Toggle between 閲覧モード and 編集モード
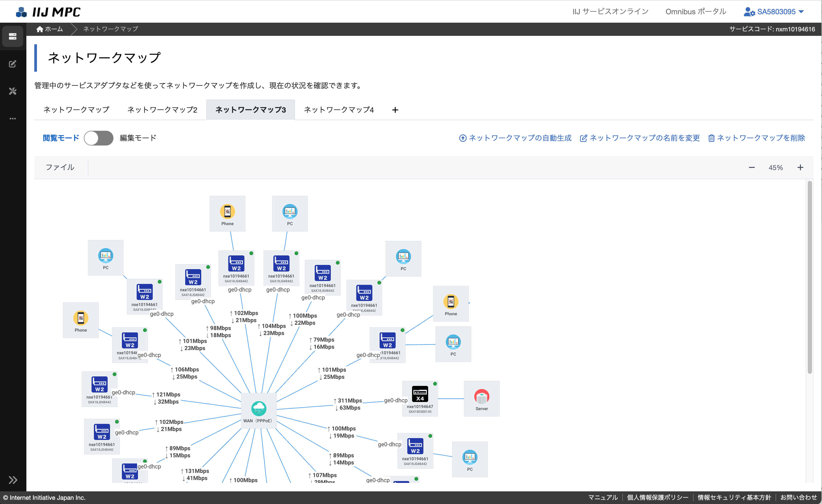Image resolution: width=822 pixels, height=504 pixels. pos(99,138)
